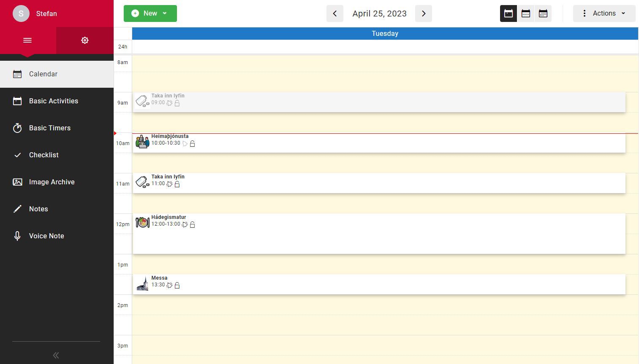Click the lock icon on Hádegismatur event

pyautogui.click(x=193, y=225)
